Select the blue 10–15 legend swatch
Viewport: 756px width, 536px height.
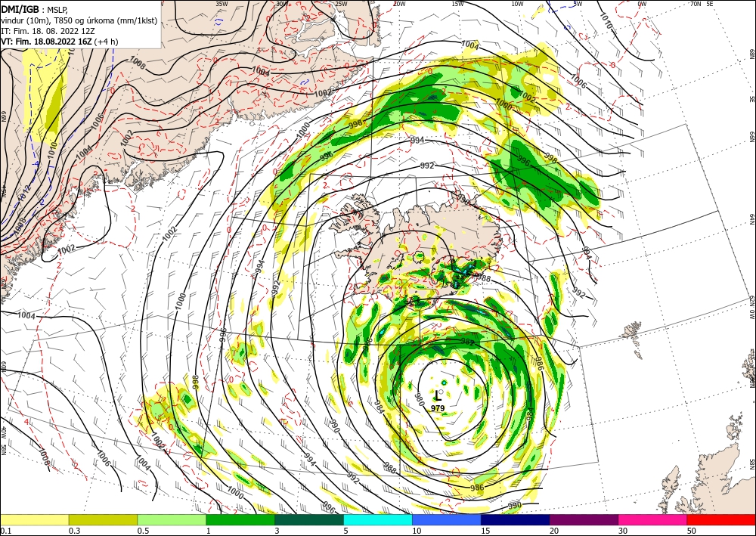coord(447,519)
